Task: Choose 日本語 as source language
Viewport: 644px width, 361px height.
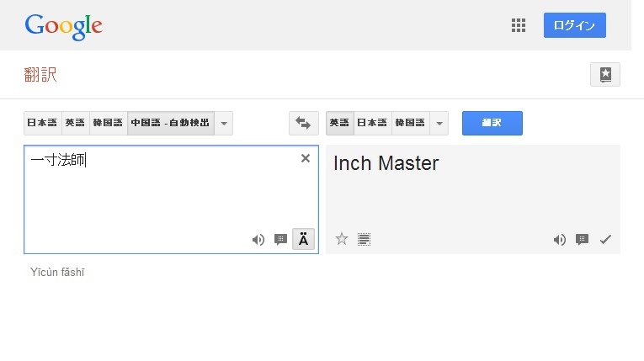Action: click(42, 123)
